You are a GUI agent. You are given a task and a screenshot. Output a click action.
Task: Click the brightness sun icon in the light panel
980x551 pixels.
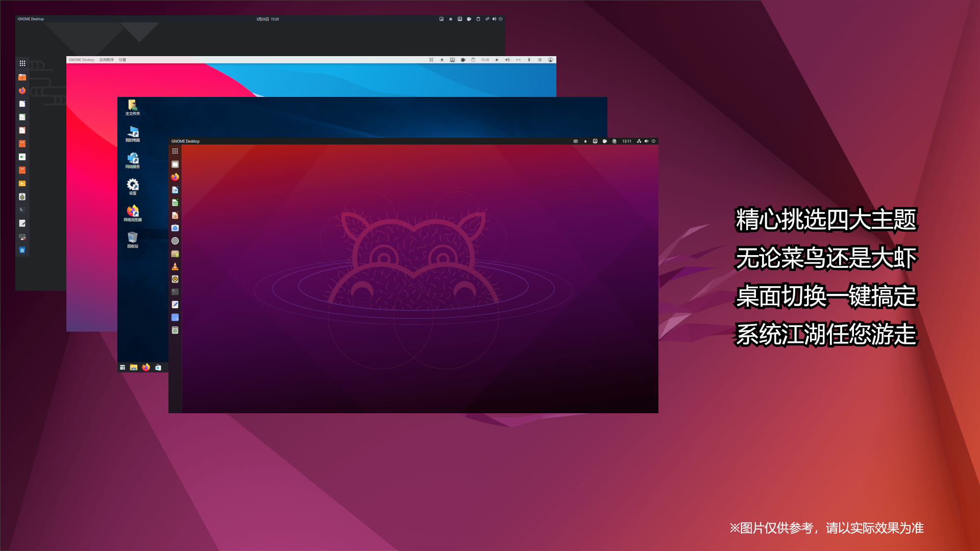point(497,60)
